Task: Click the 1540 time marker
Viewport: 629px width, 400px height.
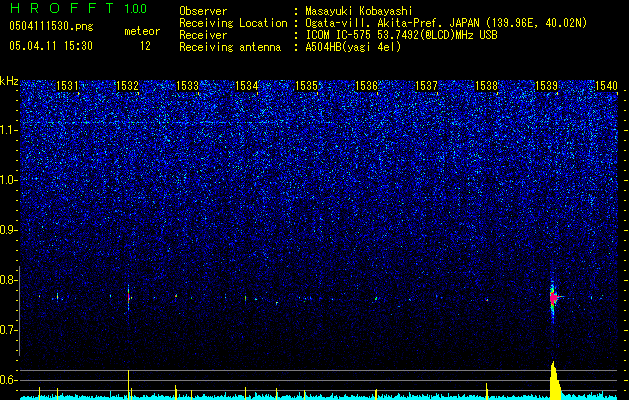Action: tap(606, 85)
